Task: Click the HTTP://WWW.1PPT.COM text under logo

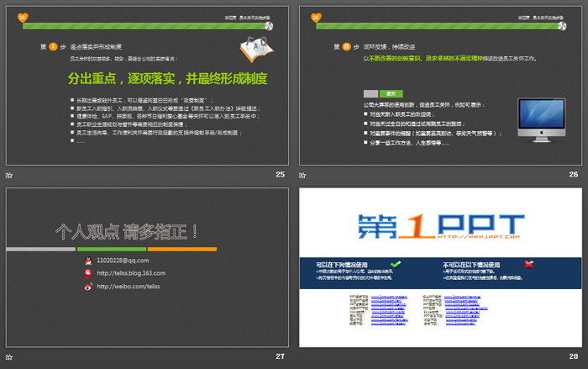Action: tap(479, 237)
